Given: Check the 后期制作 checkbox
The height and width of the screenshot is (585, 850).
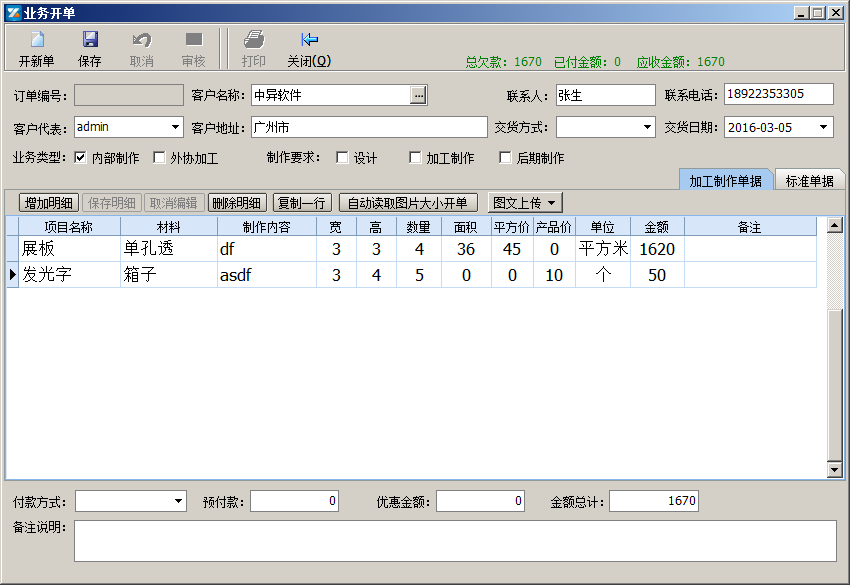Looking at the screenshot, I should [505, 157].
